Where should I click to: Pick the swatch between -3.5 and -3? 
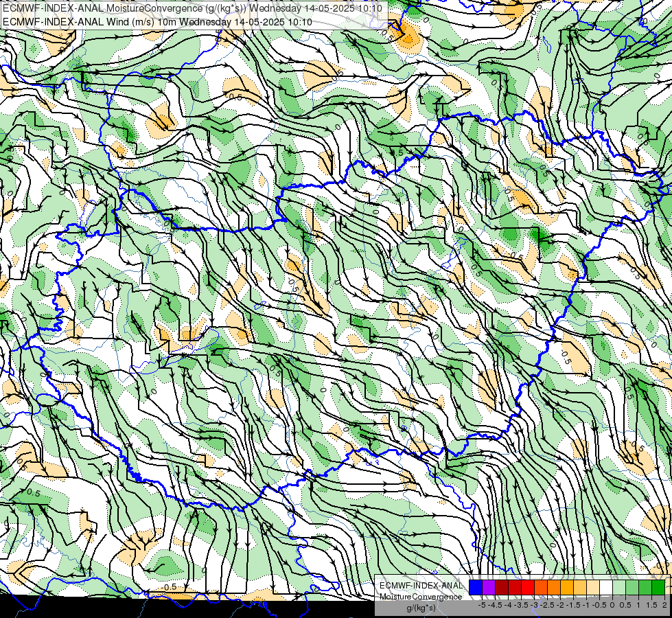click(x=528, y=588)
